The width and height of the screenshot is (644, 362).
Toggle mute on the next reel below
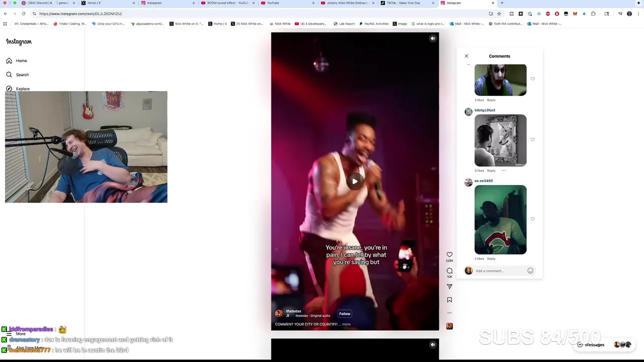point(433,344)
